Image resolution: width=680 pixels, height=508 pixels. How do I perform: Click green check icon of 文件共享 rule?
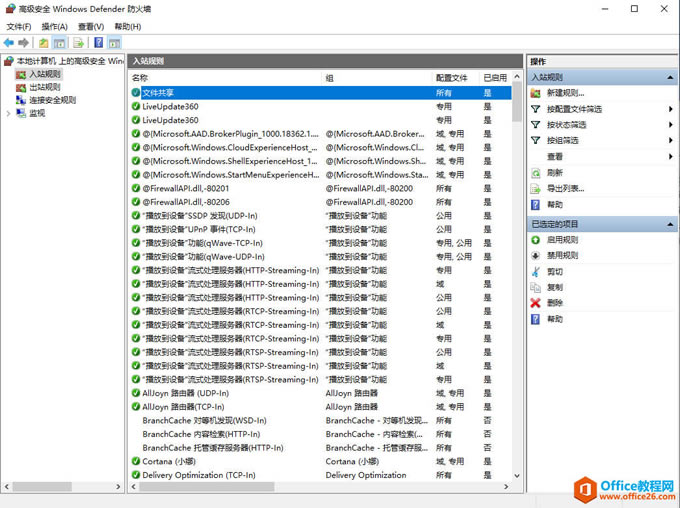[136, 93]
